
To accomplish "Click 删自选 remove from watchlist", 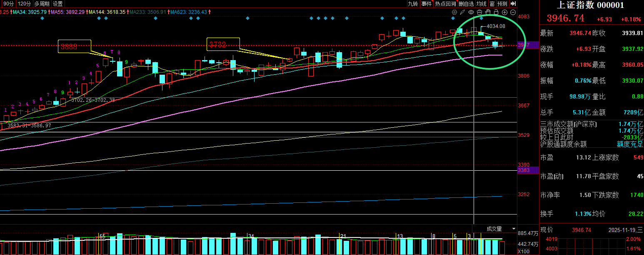I will pos(466,4).
